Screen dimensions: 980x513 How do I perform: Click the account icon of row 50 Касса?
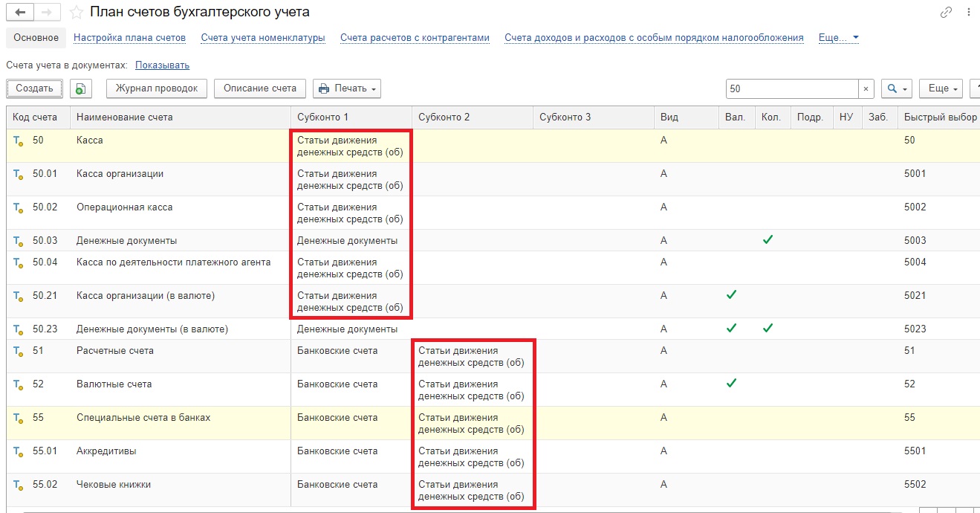click(19, 141)
